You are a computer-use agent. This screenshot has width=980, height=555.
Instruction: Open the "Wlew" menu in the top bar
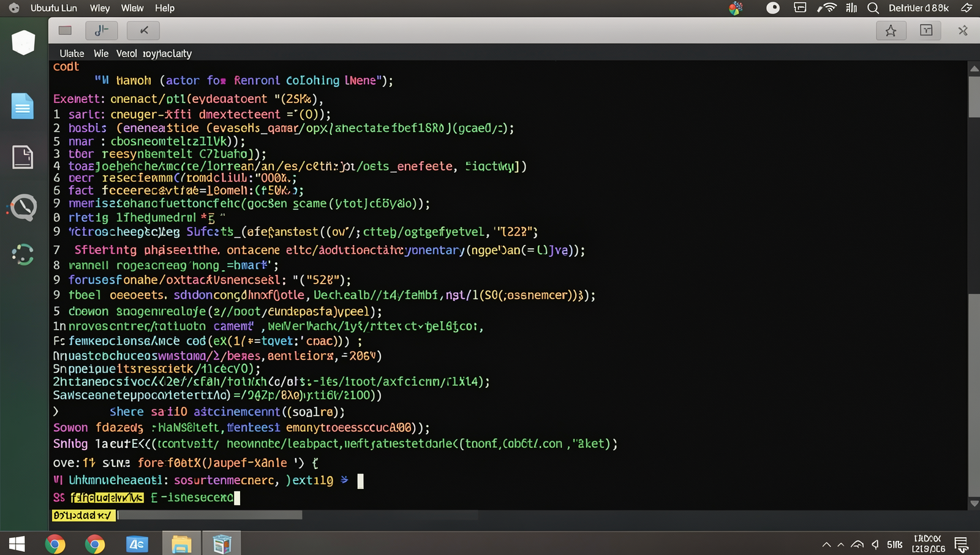tap(132, 8)
